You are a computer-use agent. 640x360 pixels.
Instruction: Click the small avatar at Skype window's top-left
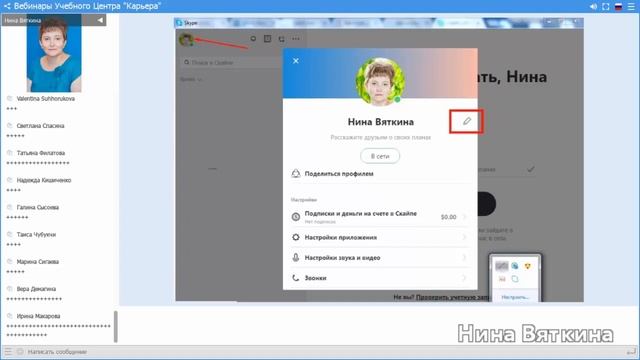pyautogui.click(x=186, y=40)
